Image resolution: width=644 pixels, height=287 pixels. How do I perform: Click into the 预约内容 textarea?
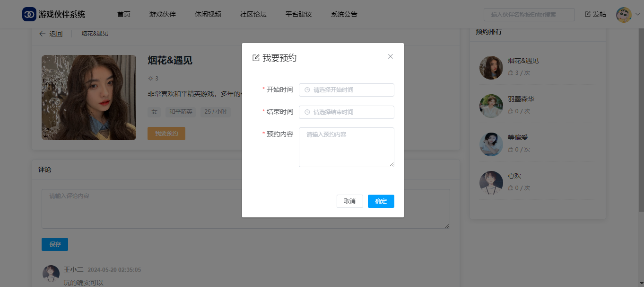click(x=347, y=147)
